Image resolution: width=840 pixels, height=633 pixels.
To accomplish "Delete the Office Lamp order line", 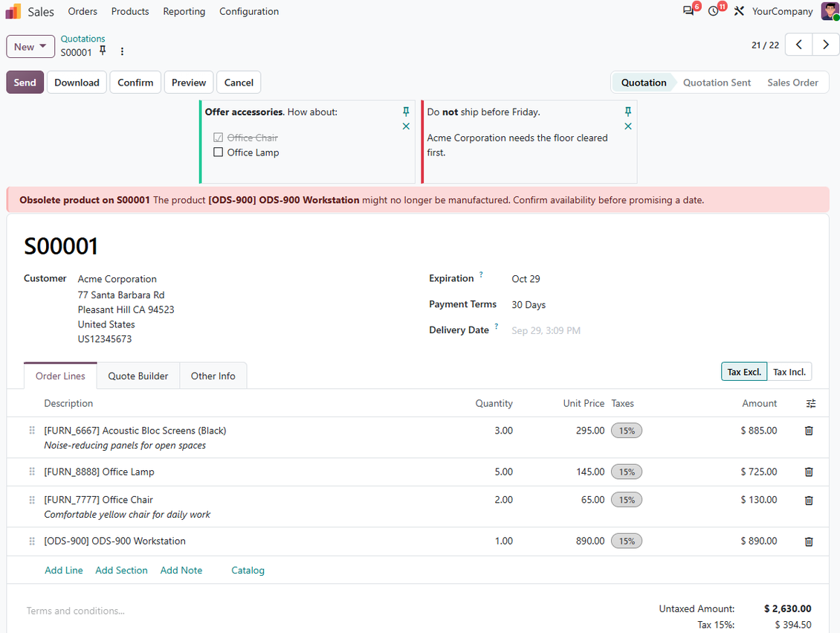I will pos(809,472).
